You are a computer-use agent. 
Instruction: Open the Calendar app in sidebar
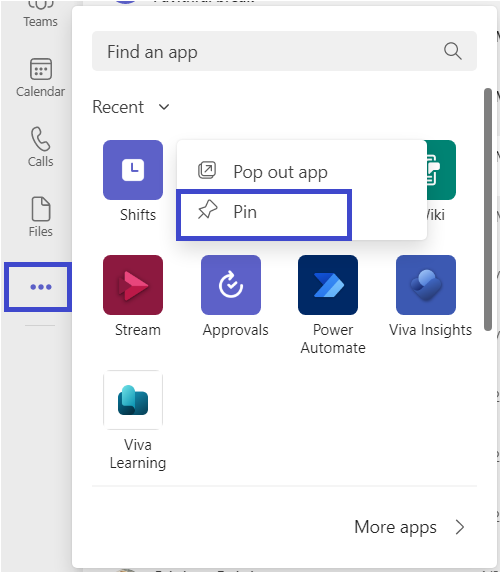pyautogui.click(x=40, y=78)
